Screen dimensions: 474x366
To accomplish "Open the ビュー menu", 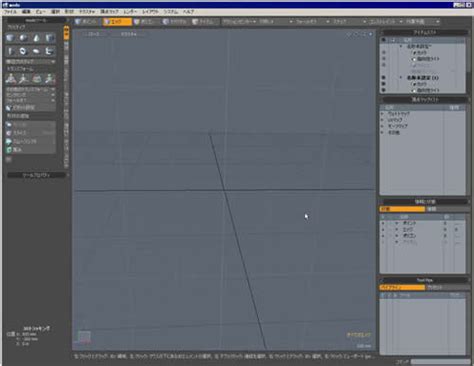I will [40, 12].
